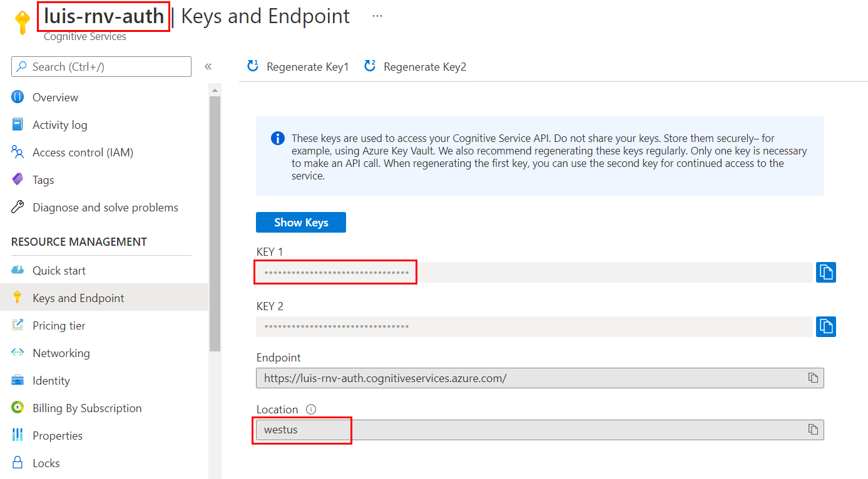Click the Properties icon
This screenshot has width=868, height=479.
(x=18, y=435)
